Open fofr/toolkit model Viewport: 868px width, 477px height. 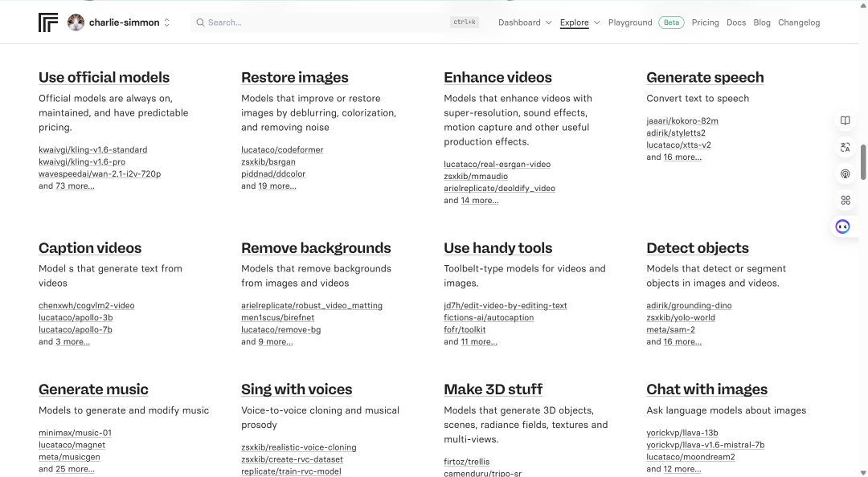[x=465, y=330]
